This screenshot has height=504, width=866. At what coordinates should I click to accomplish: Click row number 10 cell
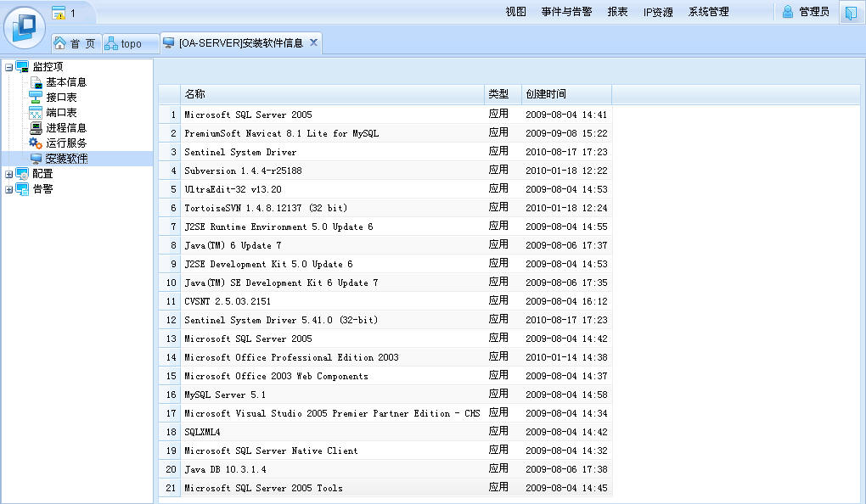tap(170, 283)
